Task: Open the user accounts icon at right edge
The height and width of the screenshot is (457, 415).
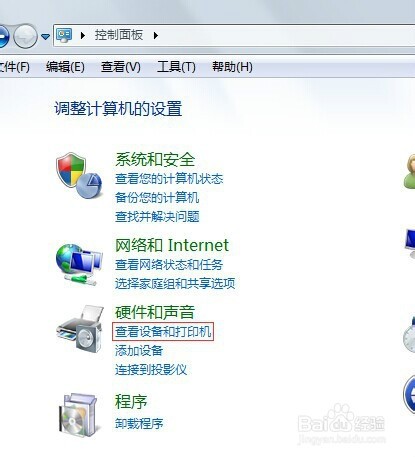Action: tap(409, 172)
